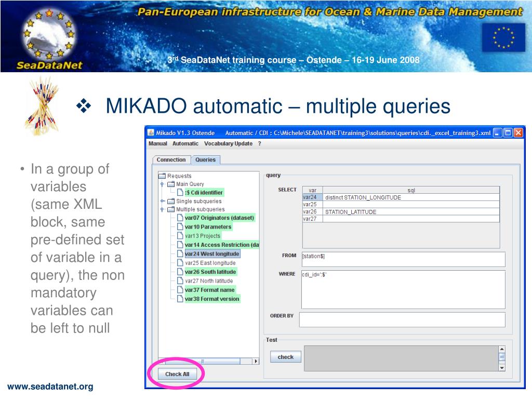Open the Automatic menu
Screen dimensions: 532x399
185,143
